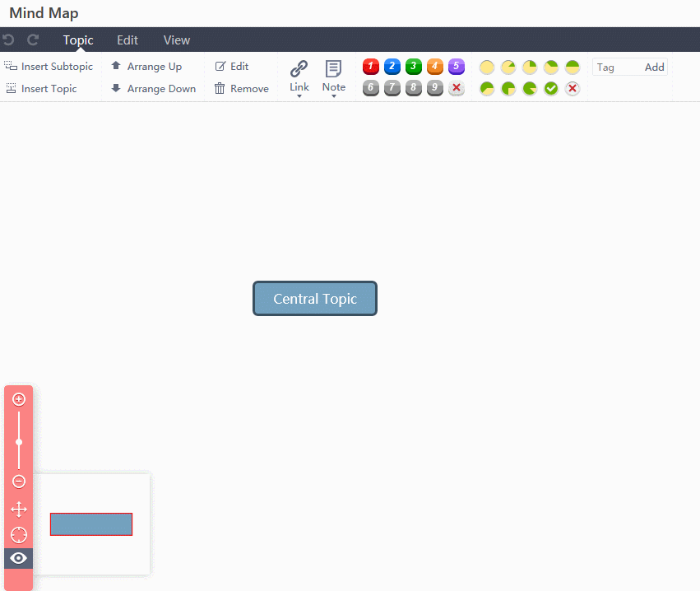700x591 pixels.
Task: Open the View tab
Action: click(177, 40)
